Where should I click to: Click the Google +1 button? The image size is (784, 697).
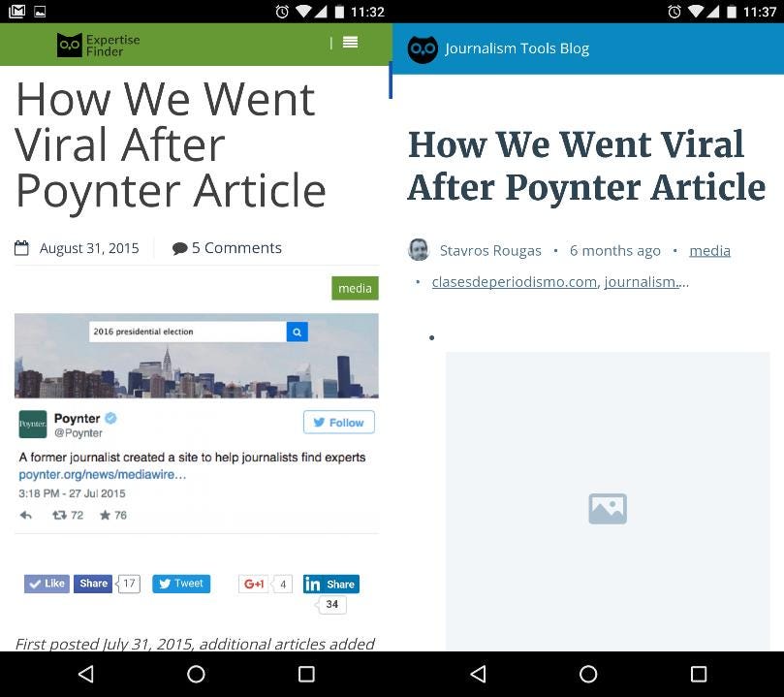[x=254, y=584]
